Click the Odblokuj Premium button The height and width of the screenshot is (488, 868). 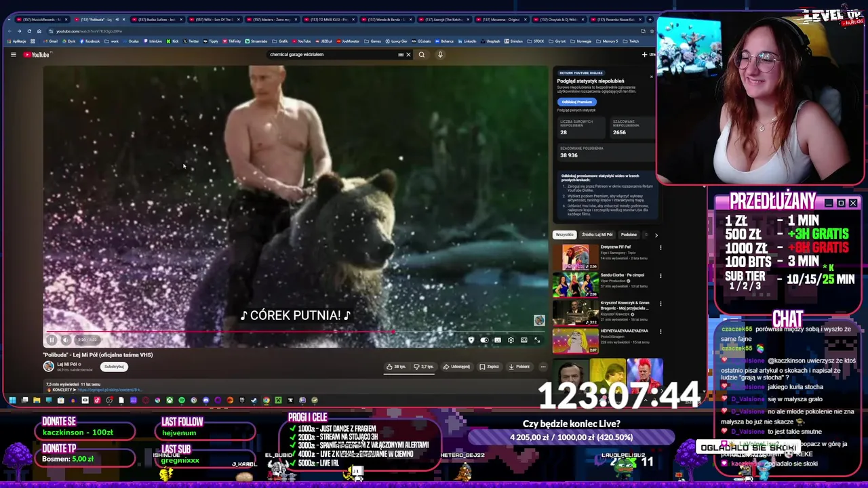coord(576,102)
